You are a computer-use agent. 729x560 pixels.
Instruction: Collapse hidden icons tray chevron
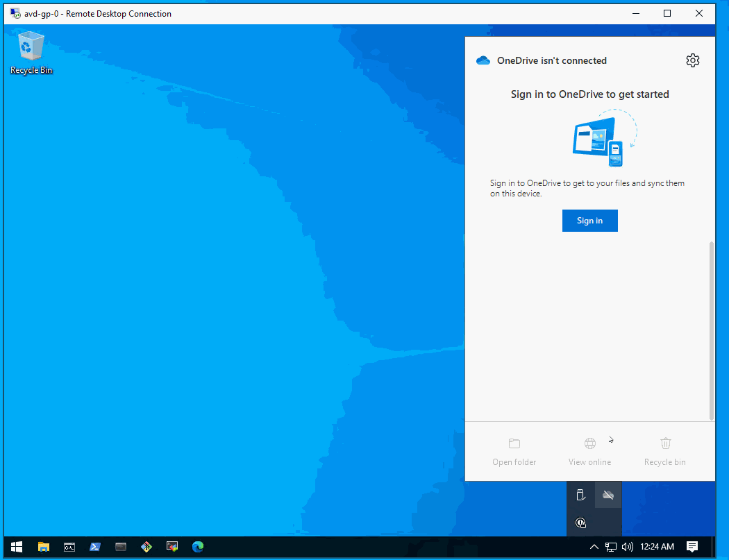594,547
